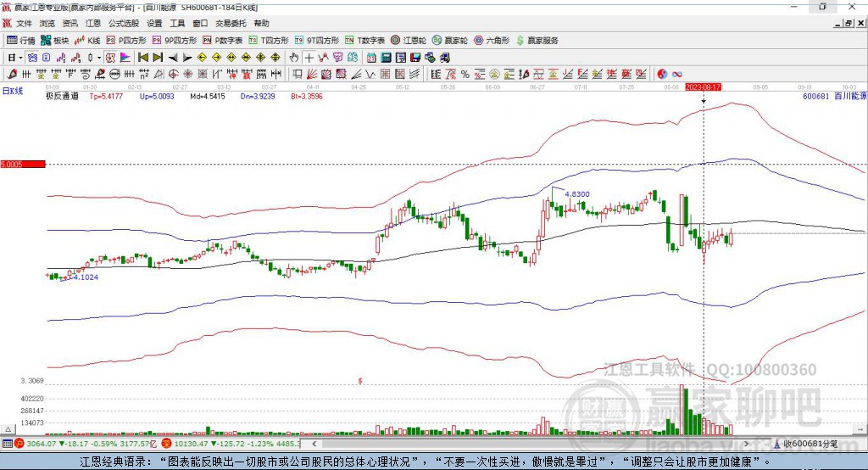868x470 pixels.
Task: Open the 板块 sector view
Action: coord(55,41)
